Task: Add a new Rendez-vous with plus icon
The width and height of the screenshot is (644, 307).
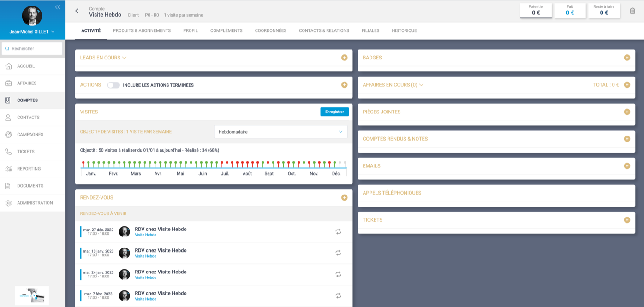Action: pos(344,197)
